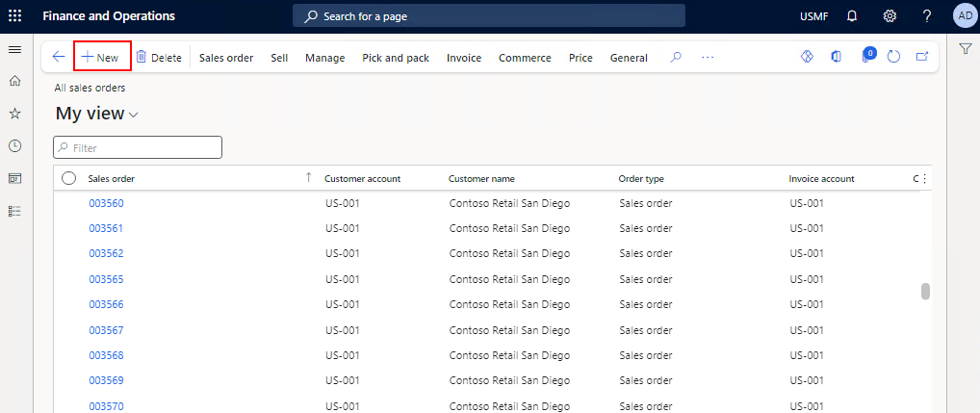Open sales order 003566

pyautogui.click(x=106, y=304)
